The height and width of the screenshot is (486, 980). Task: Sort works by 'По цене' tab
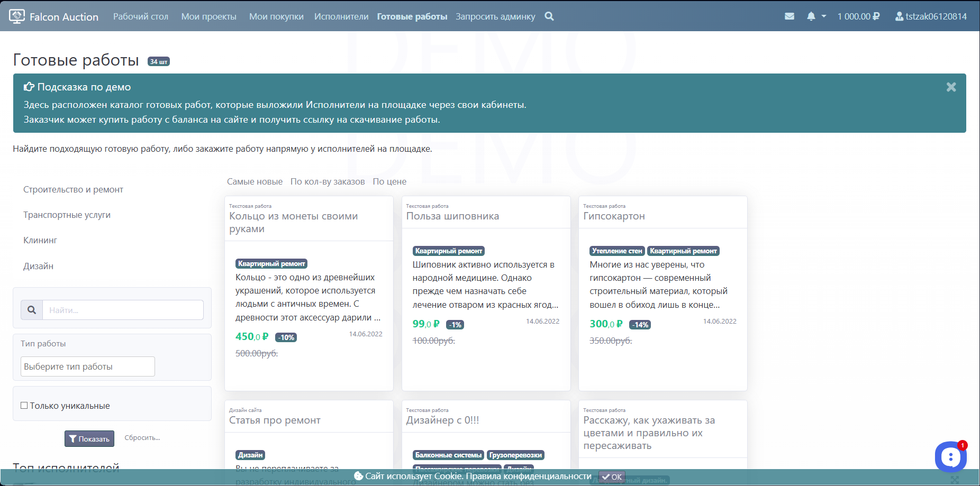click(389, 181)
